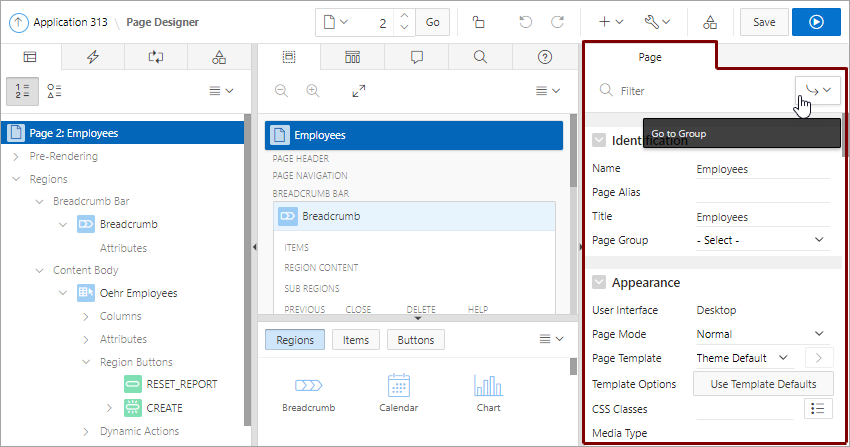Switch to the Processing tab in the left pane

click(x=156, y=57)
